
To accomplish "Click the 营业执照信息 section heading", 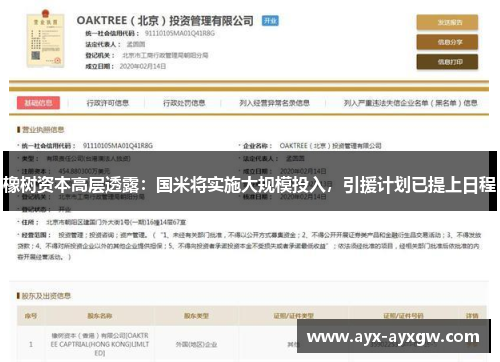I will [43, 129].
